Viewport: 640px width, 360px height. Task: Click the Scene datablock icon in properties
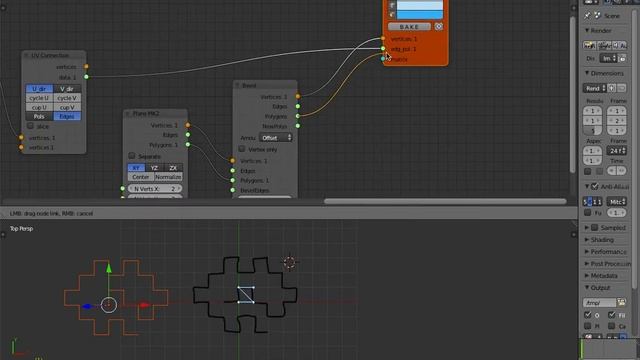598,16
